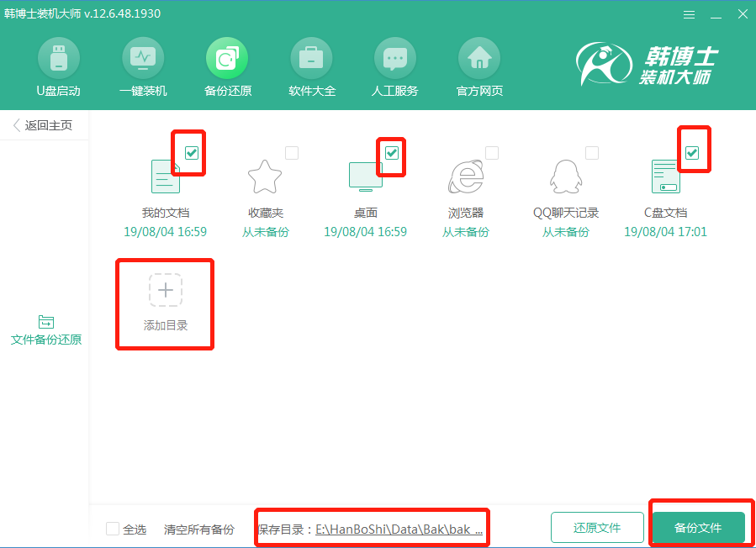
Task: Click the 浏览器 backup item icon
Action: tap(466, 175)
